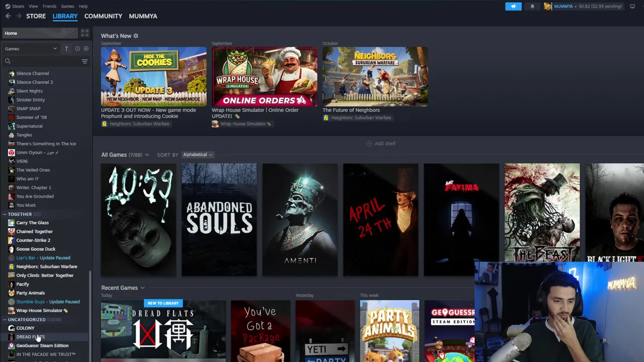Focus the library search field
Screen dimensions: 644x362
45,61
